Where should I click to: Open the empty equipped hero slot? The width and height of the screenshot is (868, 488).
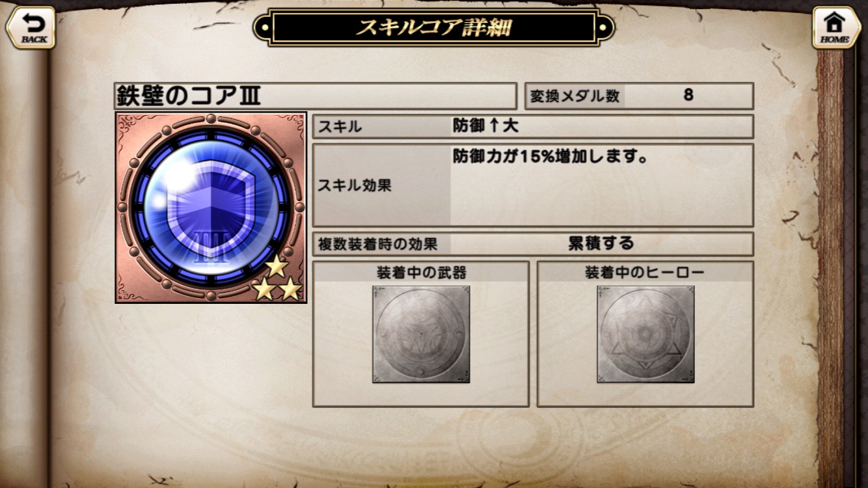(645, 334)
